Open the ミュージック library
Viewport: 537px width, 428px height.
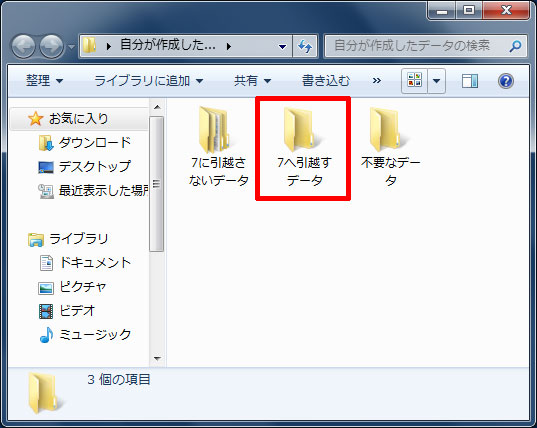(95, 335)
